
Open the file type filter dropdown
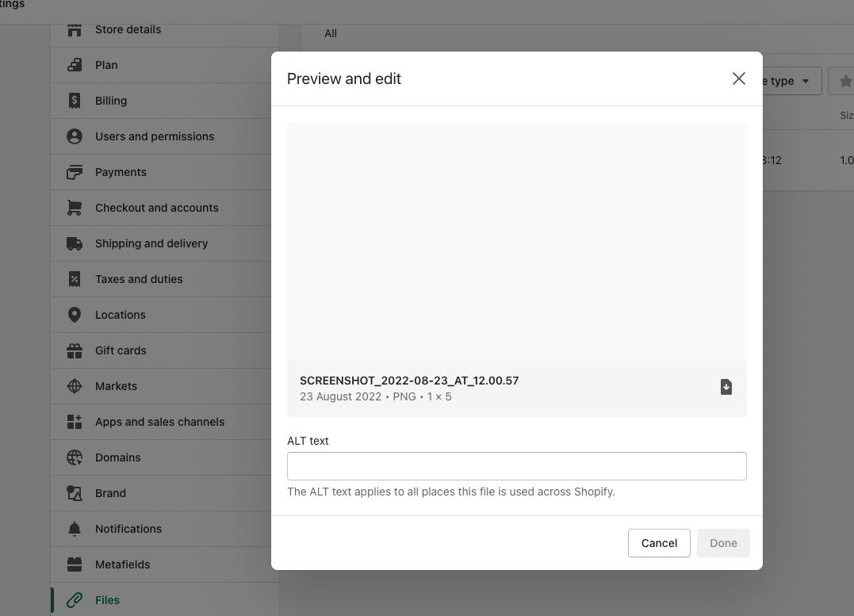(792, 81)
